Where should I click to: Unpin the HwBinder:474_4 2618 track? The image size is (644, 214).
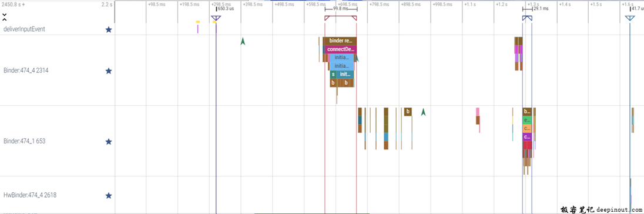(x=109, y=196)
